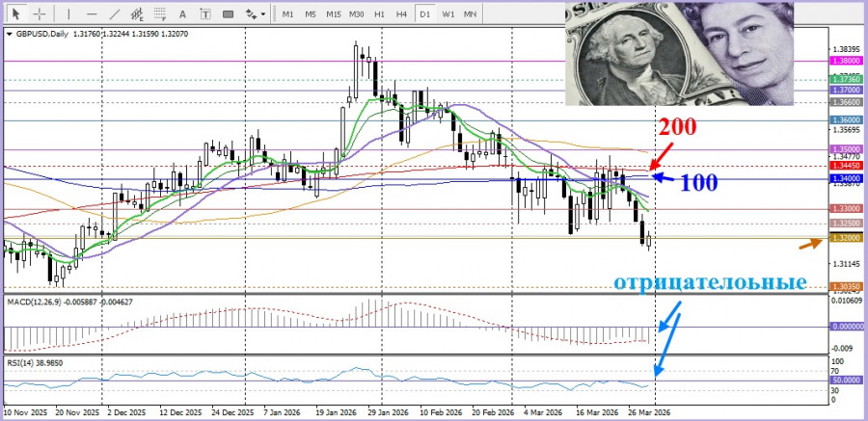Pick the equidistant channel tool
This screenshot has height=421, width=868.
tap(137, 14)
